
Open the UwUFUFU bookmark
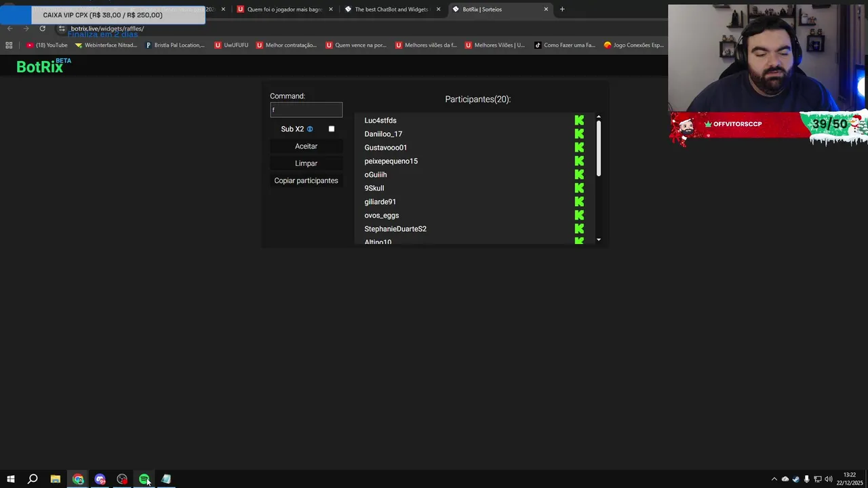point(231,45)
